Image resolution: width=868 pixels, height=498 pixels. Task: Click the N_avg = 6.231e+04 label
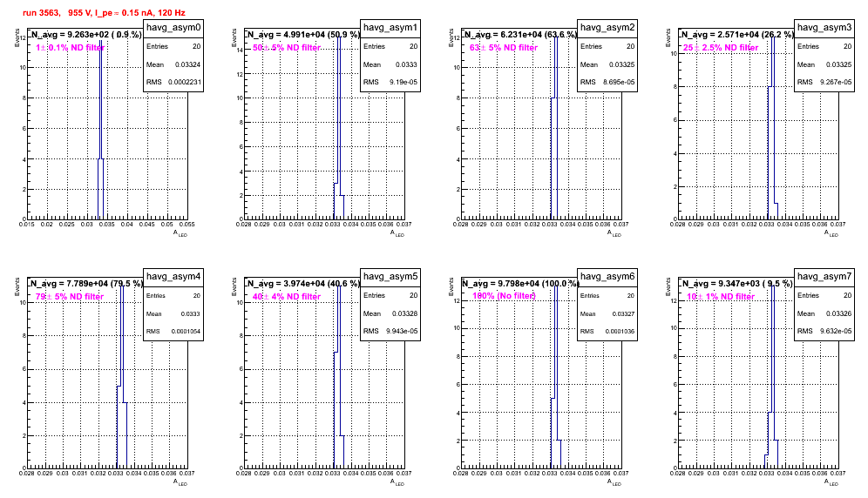[x=520, y=35]
